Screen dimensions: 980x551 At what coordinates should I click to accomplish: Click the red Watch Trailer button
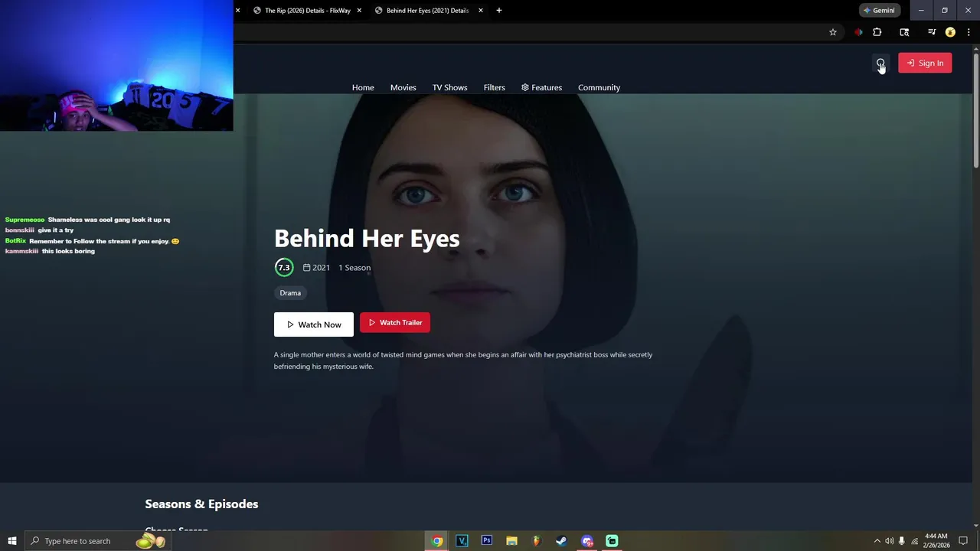395,322
